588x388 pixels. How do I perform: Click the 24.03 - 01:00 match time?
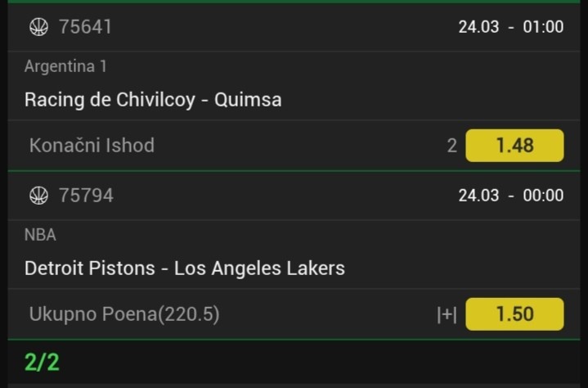510,27
